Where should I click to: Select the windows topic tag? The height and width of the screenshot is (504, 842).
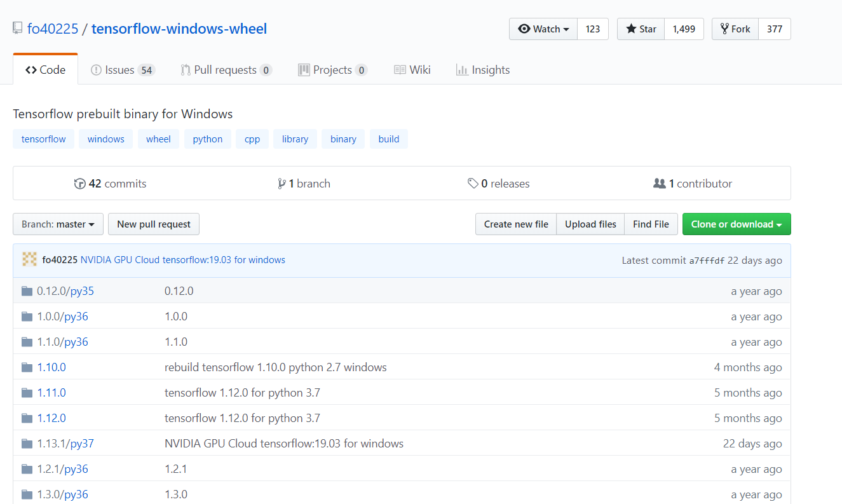point(106,139)
